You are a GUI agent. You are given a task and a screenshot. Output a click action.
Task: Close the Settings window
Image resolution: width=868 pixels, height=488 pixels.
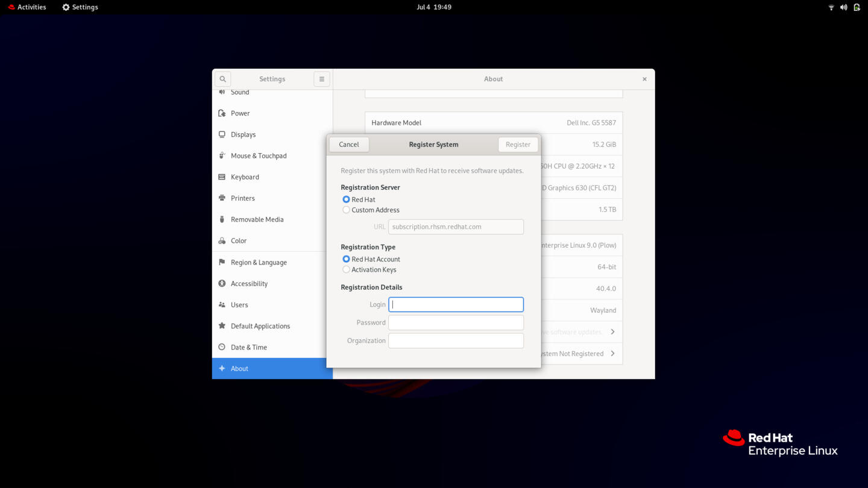[644, 79]
